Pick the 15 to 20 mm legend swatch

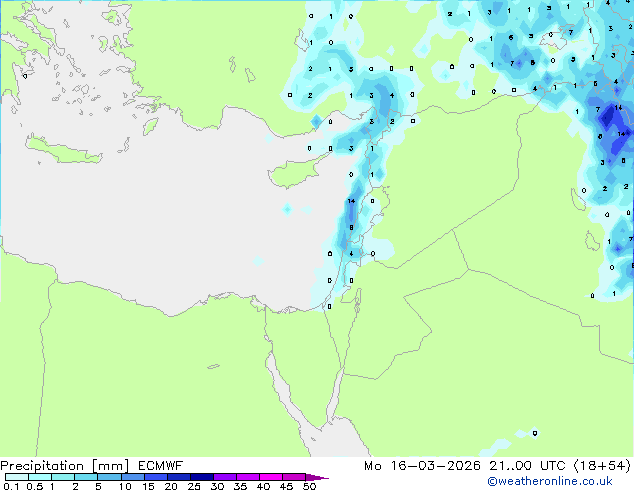[156, 477]
